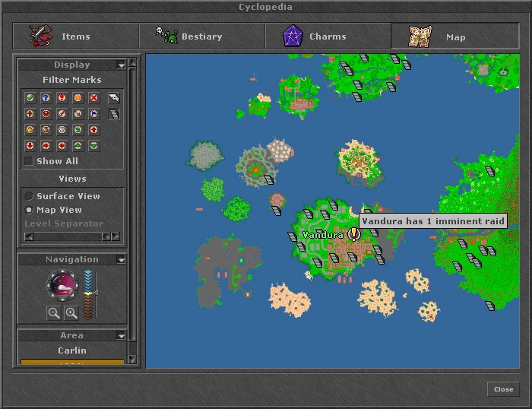This screenshot has height=409, width=532.
Task: Collapse the Navigation section
Action: [x=121, y=259]
